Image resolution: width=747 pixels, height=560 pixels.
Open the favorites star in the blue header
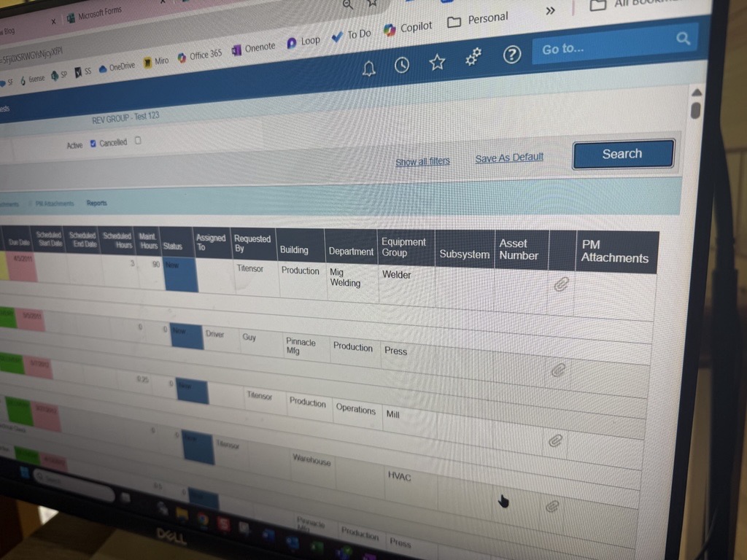tap(437, 62)
